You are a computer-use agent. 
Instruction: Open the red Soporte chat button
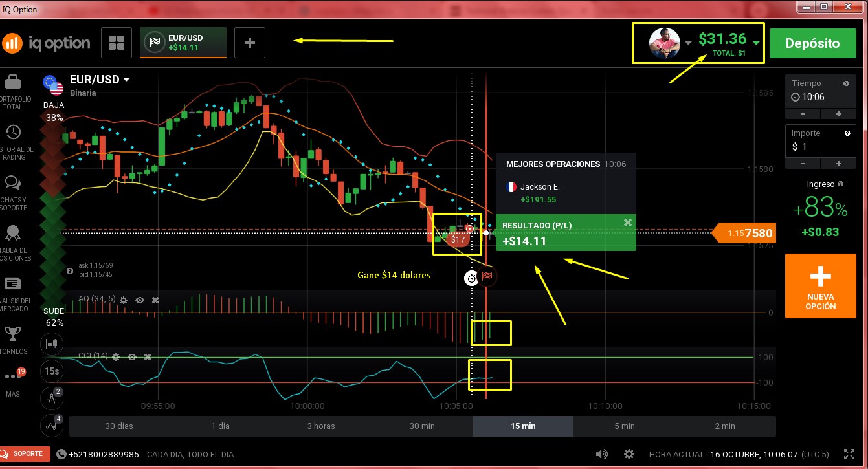pos(25,454)
